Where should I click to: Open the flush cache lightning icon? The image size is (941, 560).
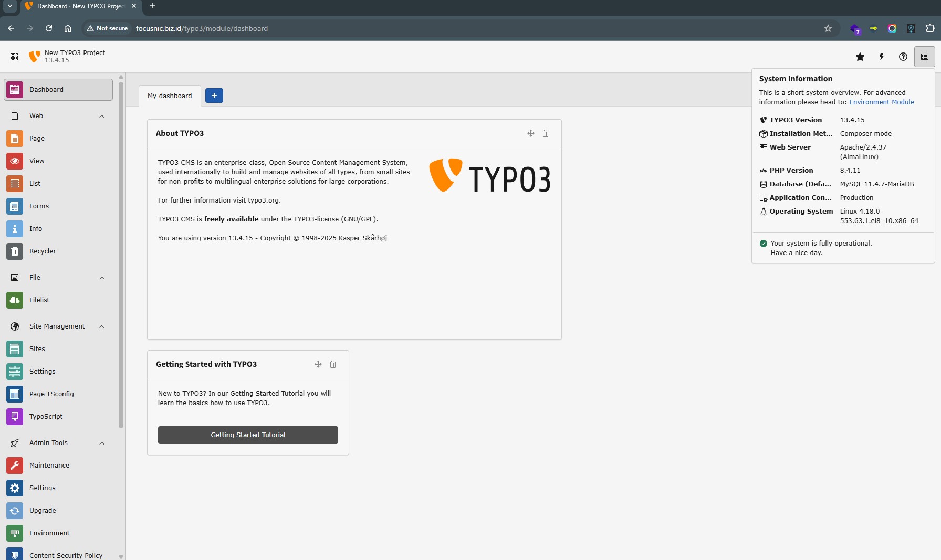882,57
